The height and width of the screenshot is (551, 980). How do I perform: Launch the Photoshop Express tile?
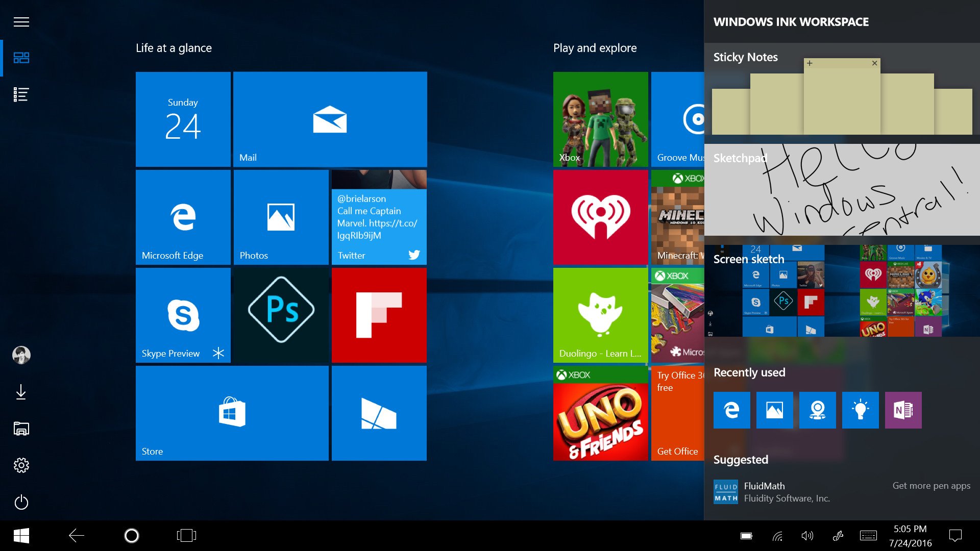281,315
